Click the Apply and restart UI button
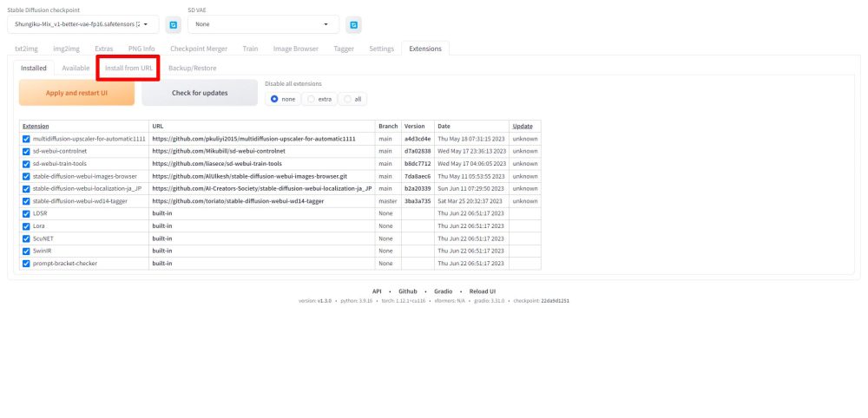Viewport: 868px width, 418px height. (x=76, y=93)
